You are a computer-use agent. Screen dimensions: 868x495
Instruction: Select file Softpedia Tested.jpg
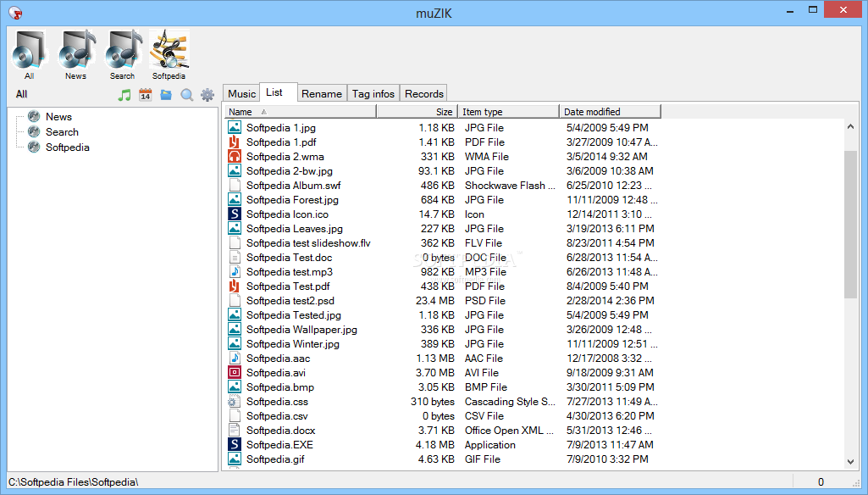pyautogui.click(x=293, y=314)
